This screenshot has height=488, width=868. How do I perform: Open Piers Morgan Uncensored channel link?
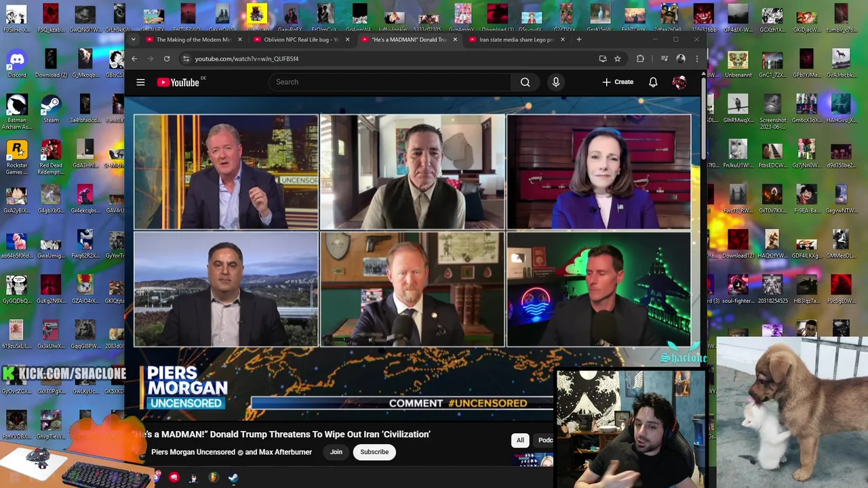click(x=193, y=452)
